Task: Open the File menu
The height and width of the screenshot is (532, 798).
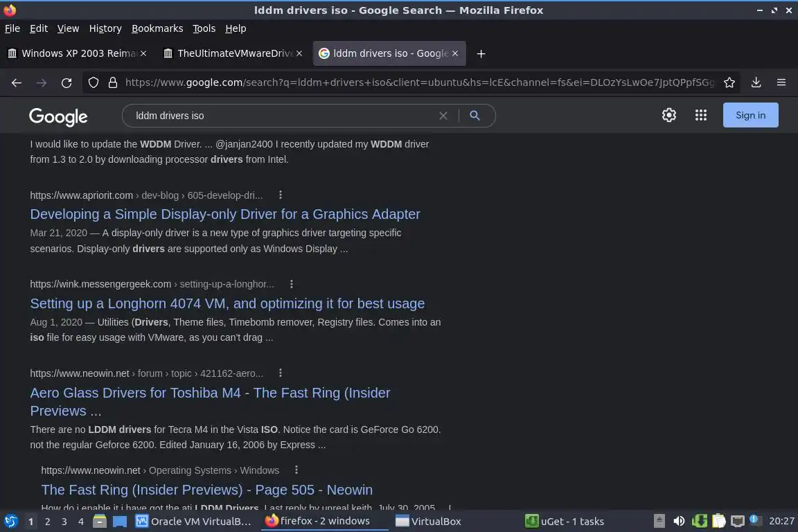Action: [12, 28]
